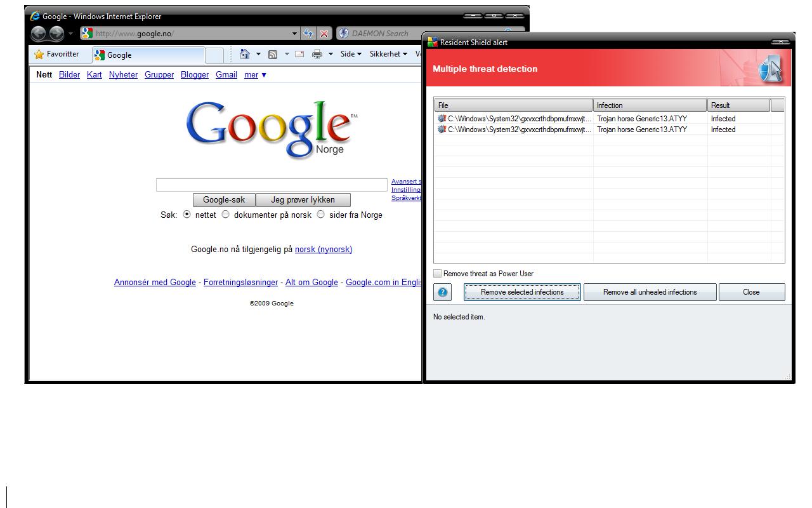Click the Google-søk button

click(224, 200)
